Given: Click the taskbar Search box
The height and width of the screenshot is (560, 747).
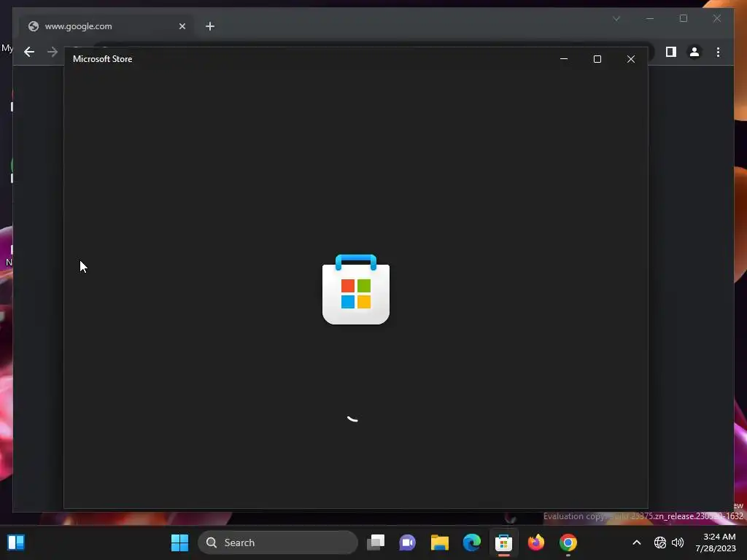Looking at the screenshot, I should (278, 542).
